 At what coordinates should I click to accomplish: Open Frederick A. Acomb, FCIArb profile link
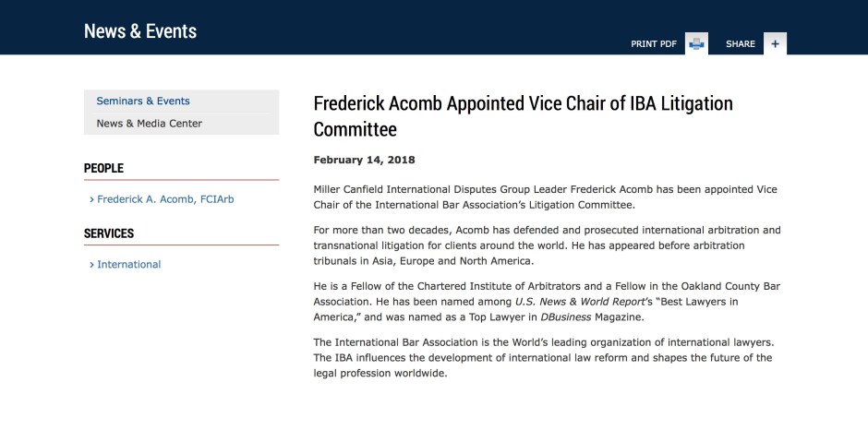(165, 199)
